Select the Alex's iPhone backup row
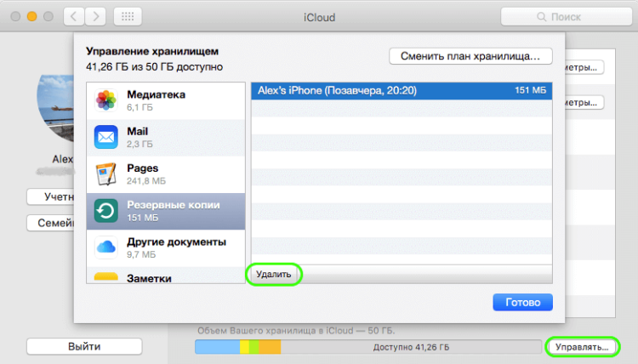The width and height of the screenshot is (638, 364). click(402, 91)
